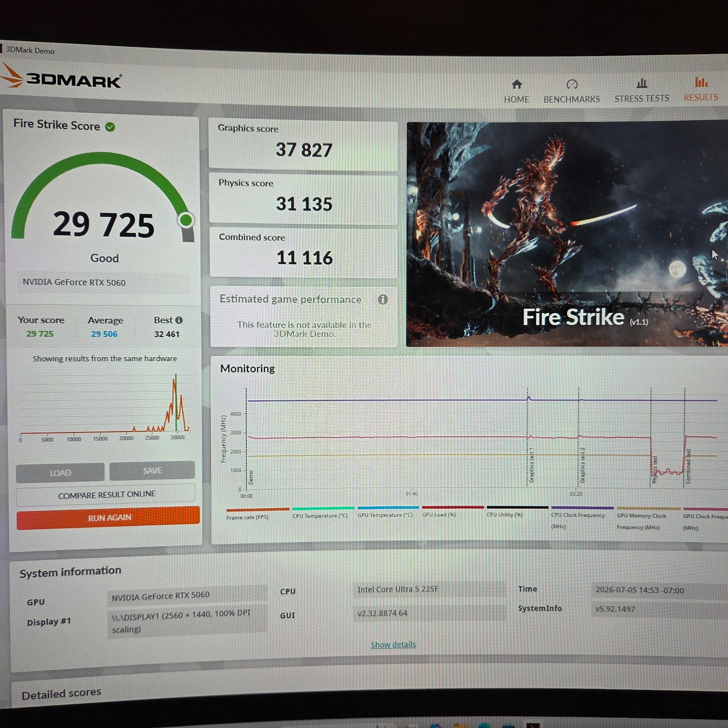Screen dimensions: 728x728
Task: Open Stress Tests chart icon
Action: [641, 83]
